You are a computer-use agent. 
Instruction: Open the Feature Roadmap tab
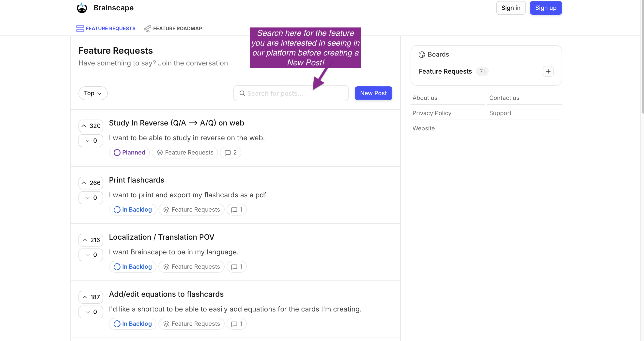pyautogui.click(x=173, y=29)
